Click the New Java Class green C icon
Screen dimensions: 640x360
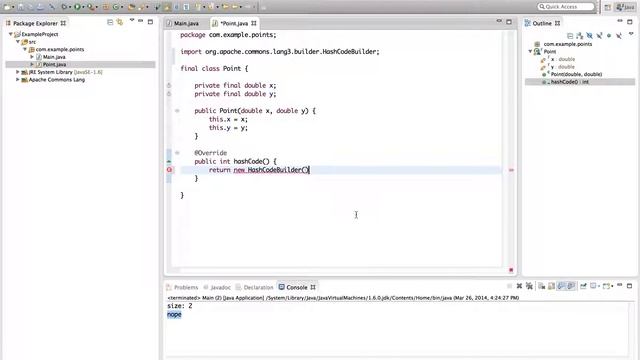[x=116, y=7]
